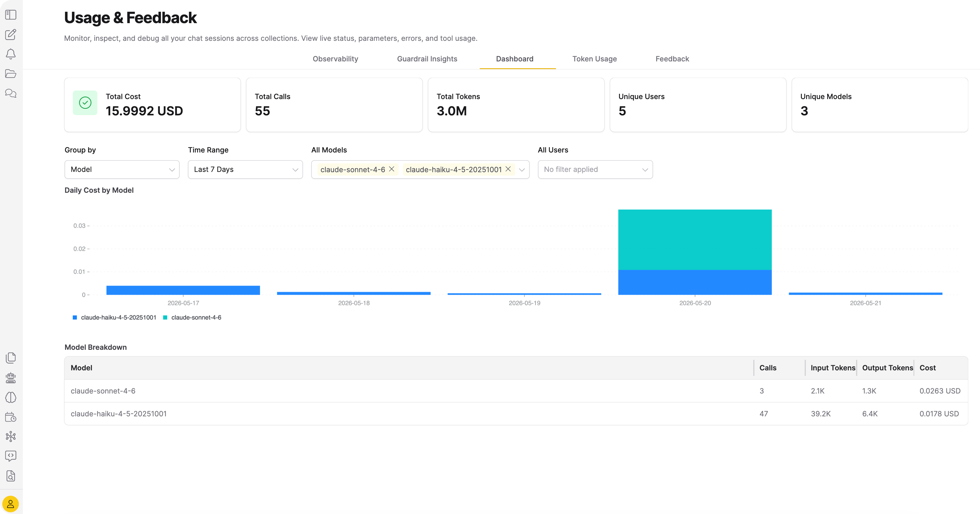Sort by the Output Tokens column header
The height and width of the screenshot is (514, 980).
pyautogui.click(x=887, y=368)
